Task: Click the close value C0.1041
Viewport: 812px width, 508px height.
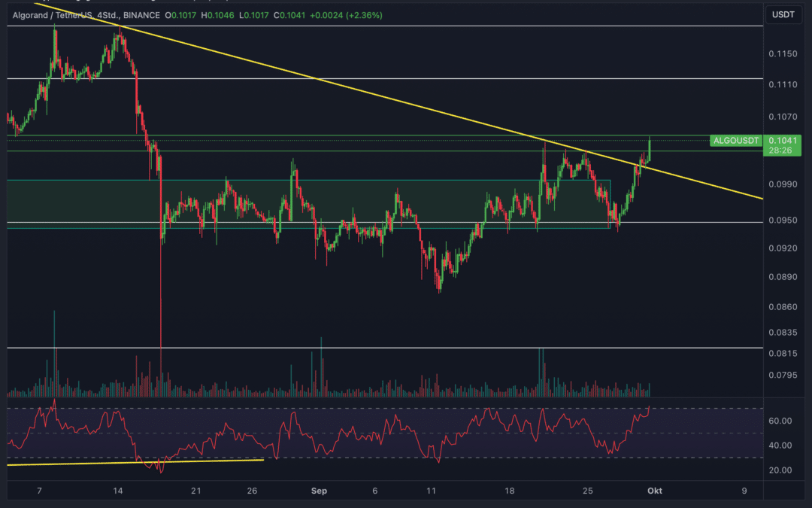Action: (289, 16)
